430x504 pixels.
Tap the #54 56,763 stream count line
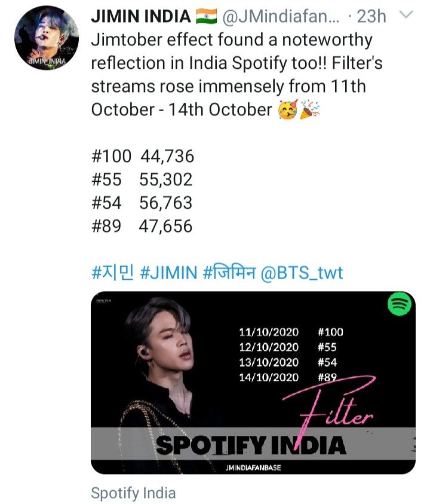[142, 203]
